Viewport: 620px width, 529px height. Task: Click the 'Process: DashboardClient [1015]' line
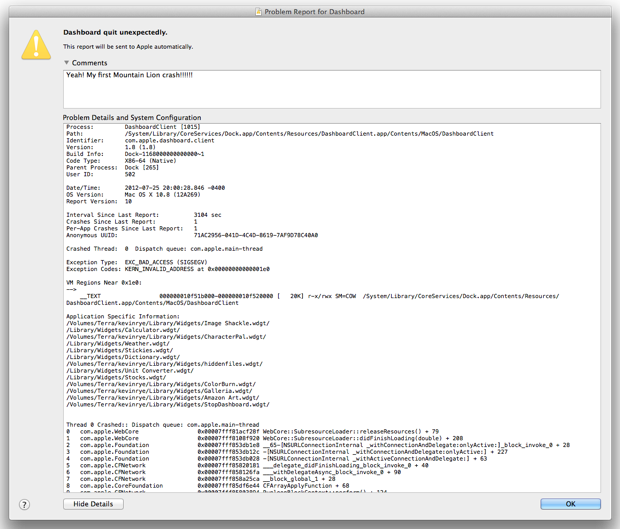click(x=133, y=127)
